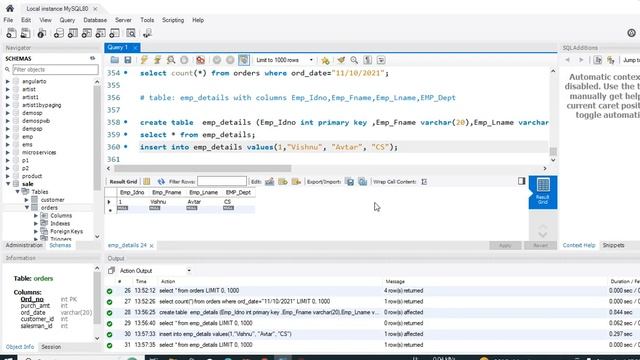The height and width of the screenshot is (360, 640).
Task: Beautify the SQL query
Action: click(x=341, y=60)
